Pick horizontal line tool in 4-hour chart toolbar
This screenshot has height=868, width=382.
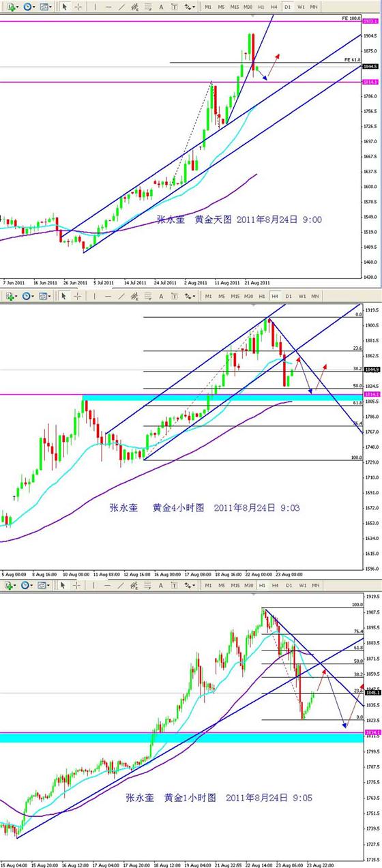[x=108, y=296]
